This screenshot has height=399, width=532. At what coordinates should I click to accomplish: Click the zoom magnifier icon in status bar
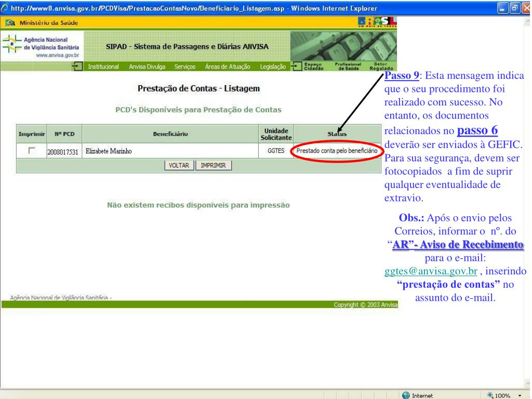pyautogui.click(x=490, y=395)
